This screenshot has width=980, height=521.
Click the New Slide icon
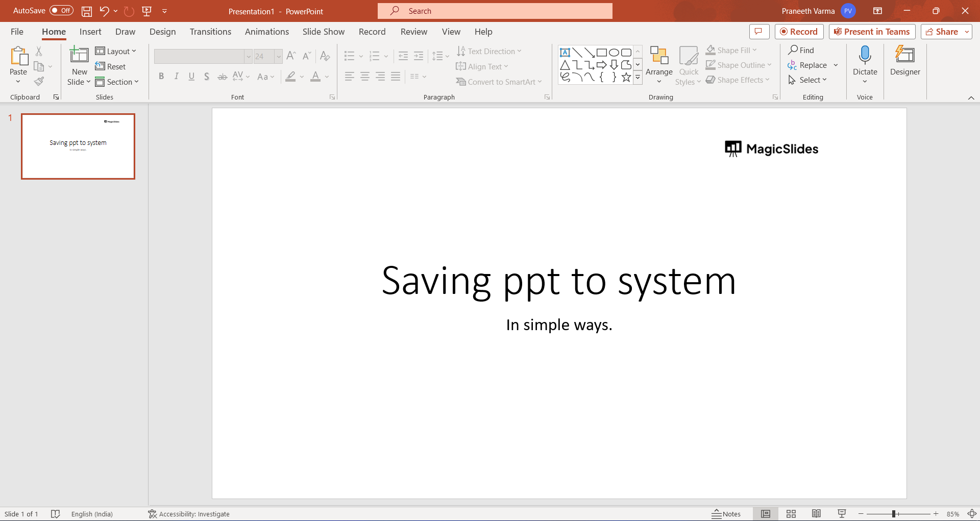click(79, 55)
